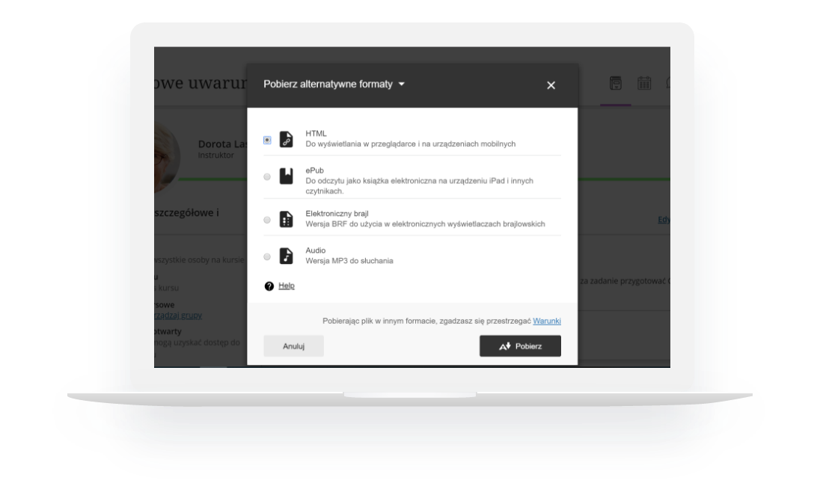Choose the Elektroniczny brajl radio button

[x=267, y=220]
